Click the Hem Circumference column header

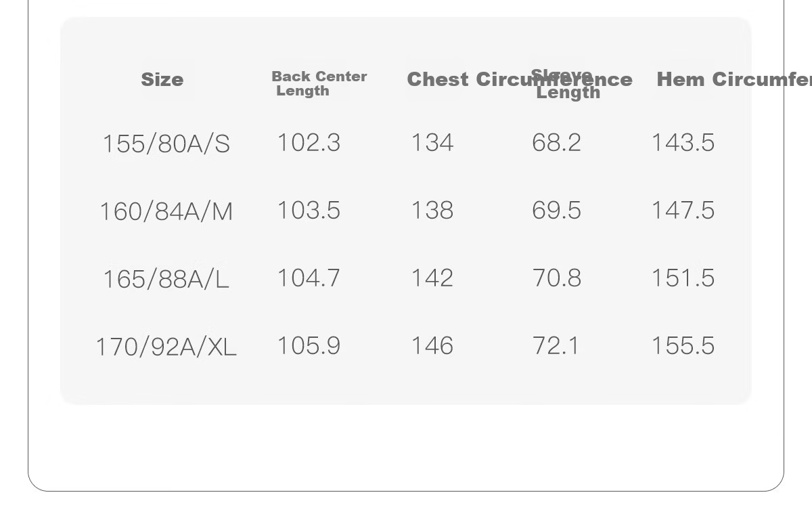[x=734, y=79]
